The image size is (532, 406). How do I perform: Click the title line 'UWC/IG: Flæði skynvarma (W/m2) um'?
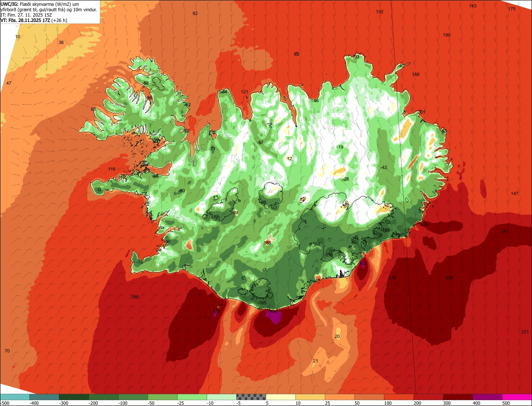coord(40,4)
